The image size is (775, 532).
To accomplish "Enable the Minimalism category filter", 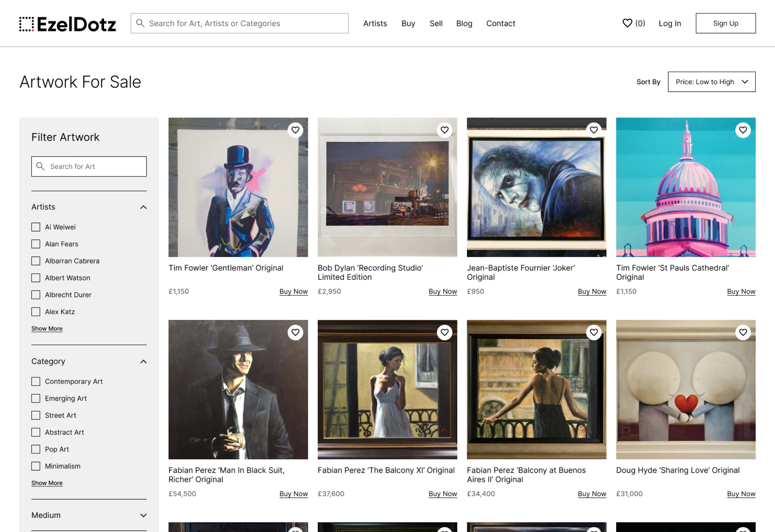I will click(x=36, y=466).
